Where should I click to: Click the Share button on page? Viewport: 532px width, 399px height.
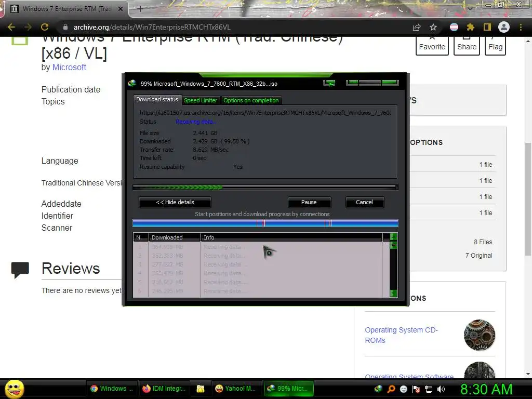[x=467, y=46]
